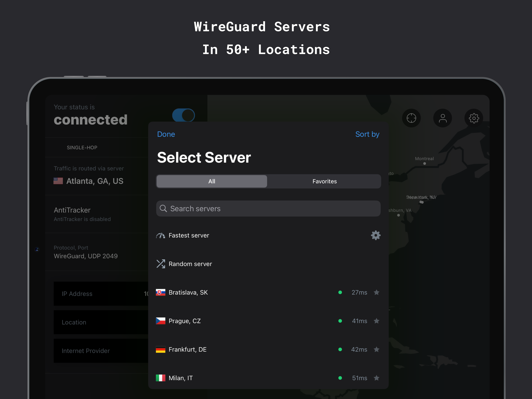Favorite the Prague, CZ server star
The height and width of the screenshot is (399, 532).
(x=376, y=321)
